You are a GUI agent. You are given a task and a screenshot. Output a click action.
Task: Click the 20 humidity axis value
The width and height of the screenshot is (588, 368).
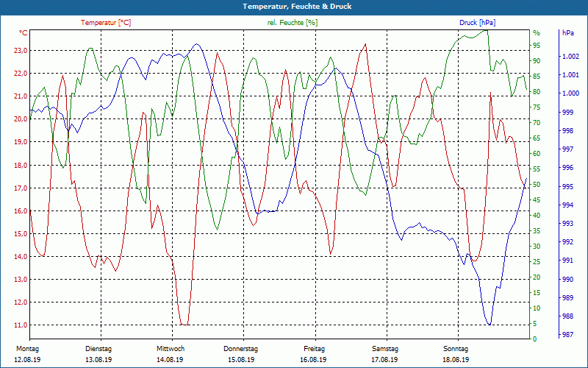pyautogui.click(x=537, y=277)
